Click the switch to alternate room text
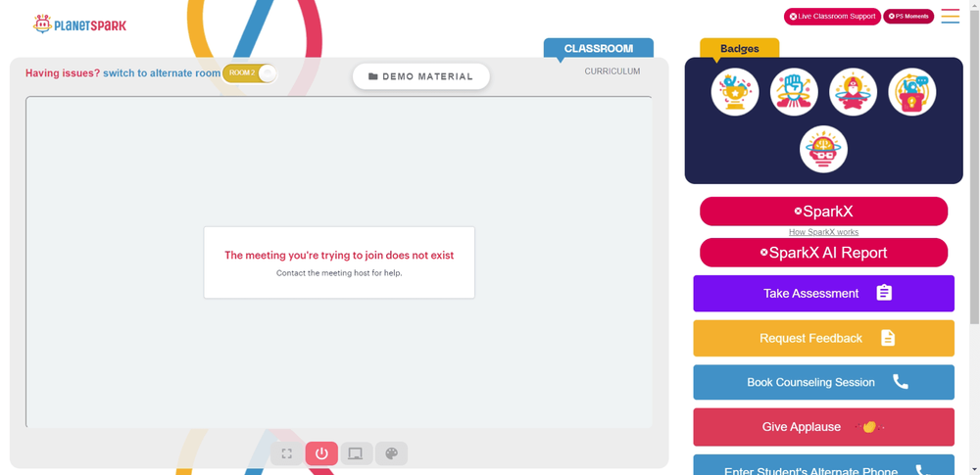980x475 pixels. 162,73
